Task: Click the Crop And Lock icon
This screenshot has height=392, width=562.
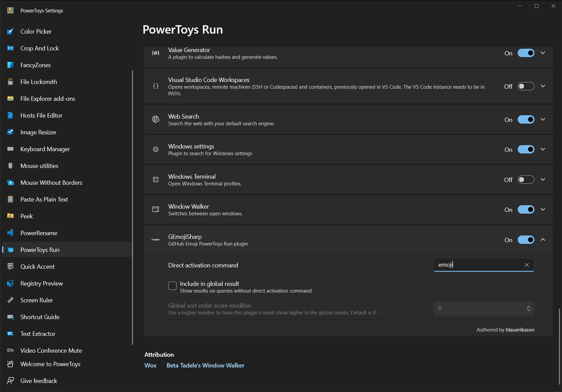Action: pos(10,48)
